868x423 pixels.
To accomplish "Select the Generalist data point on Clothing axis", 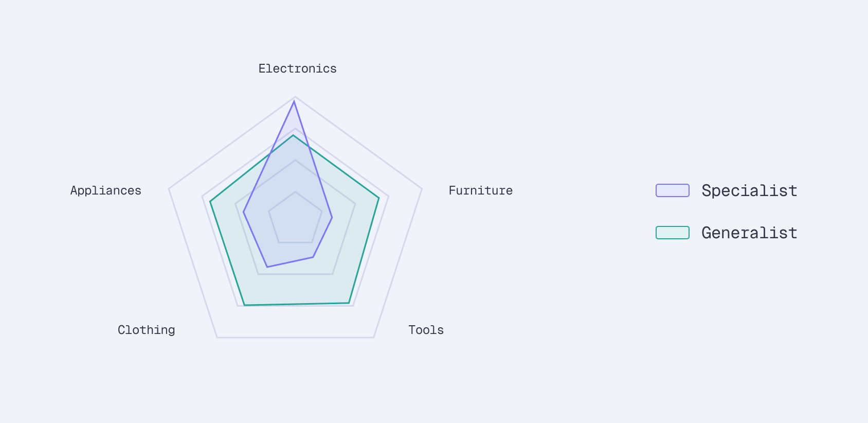I will 244,305.
